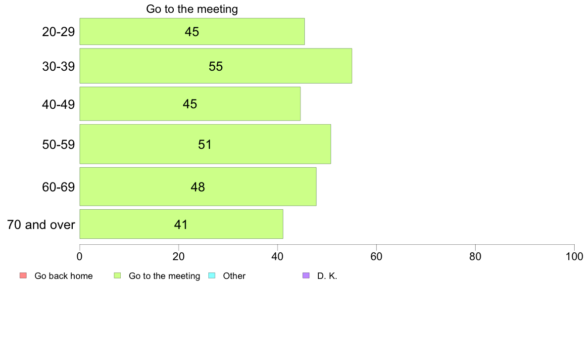
Task: Click the Go back home legend label
Action: pyautogui.click(x=63, y=276)
